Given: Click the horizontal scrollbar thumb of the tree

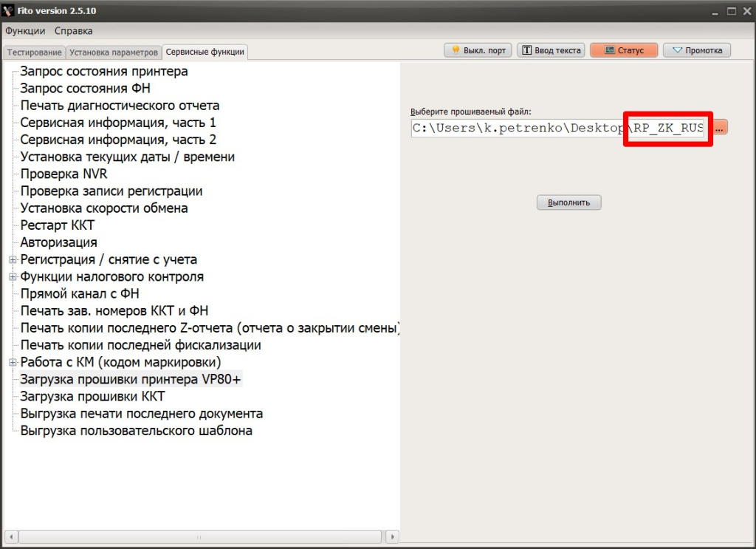Looking at the screenshot, I should [x=199, y=536].
